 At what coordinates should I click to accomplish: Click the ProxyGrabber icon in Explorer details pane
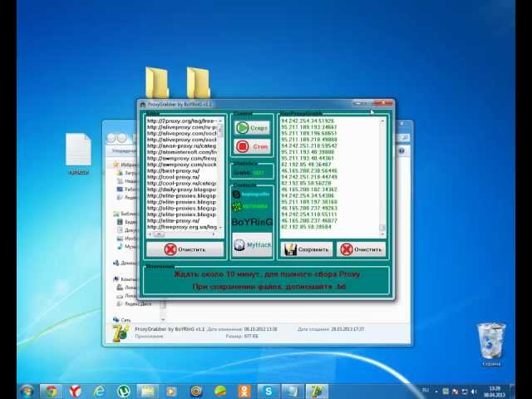[x=120, y=332]
